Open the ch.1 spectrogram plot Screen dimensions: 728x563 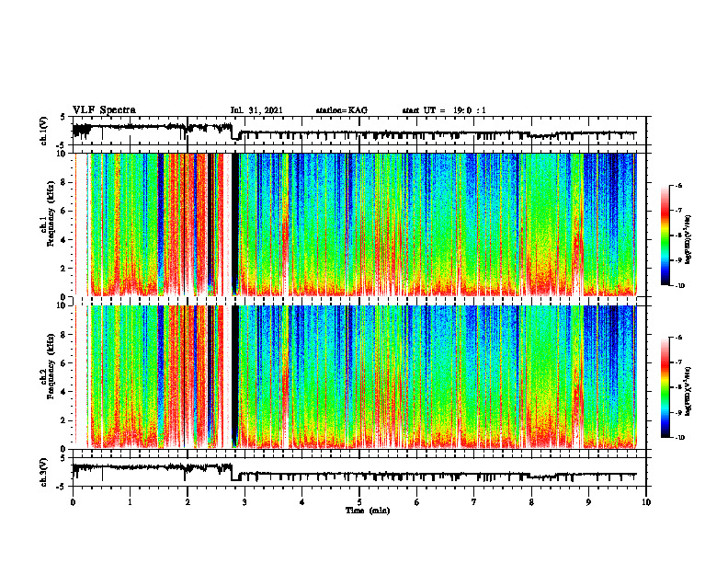(359, 224)
